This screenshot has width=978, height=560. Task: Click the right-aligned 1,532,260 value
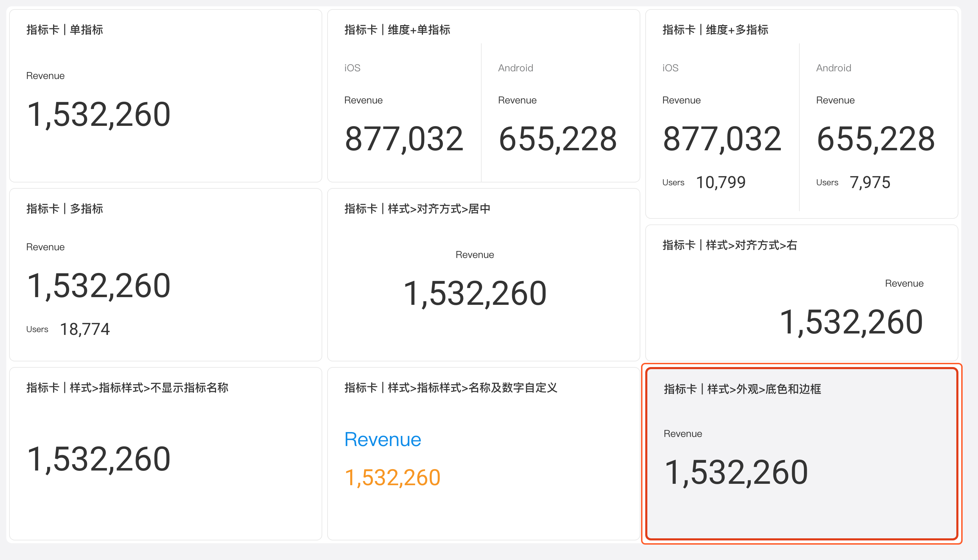(x=851, y=322)
